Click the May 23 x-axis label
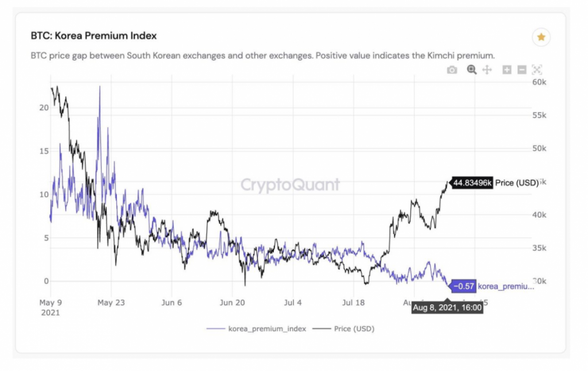 point(111,302)
